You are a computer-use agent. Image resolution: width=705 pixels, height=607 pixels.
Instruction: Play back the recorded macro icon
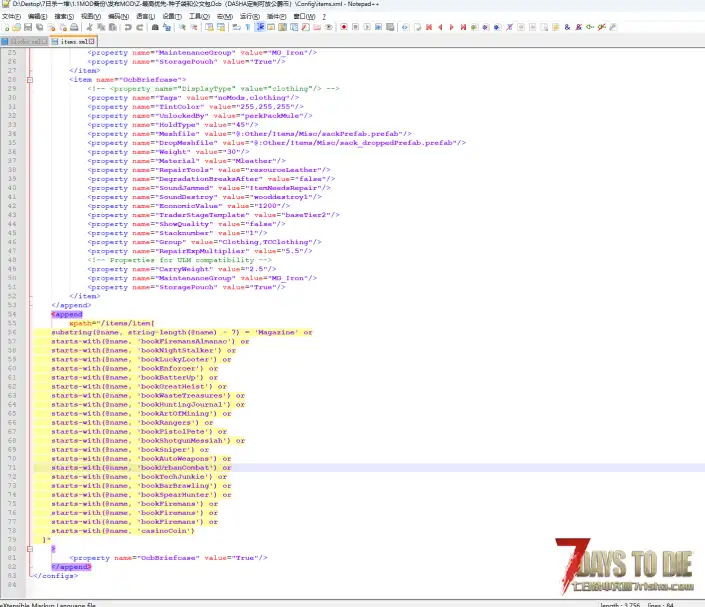point(367,27)
